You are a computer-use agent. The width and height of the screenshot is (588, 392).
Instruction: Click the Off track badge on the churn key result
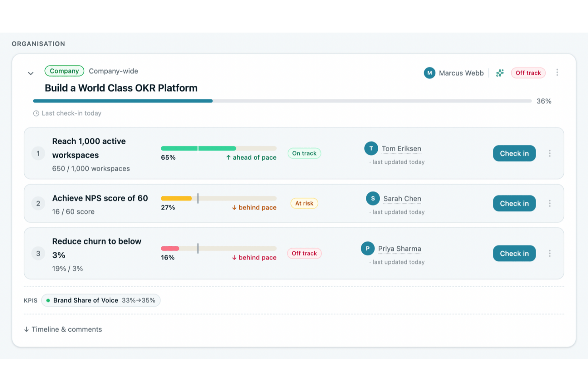[304, 253]
